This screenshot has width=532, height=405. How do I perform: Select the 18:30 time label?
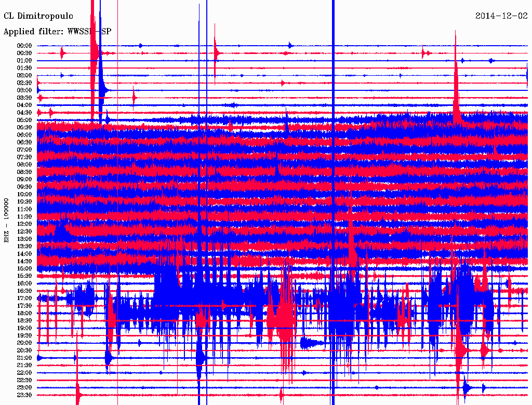pos(24,320)
